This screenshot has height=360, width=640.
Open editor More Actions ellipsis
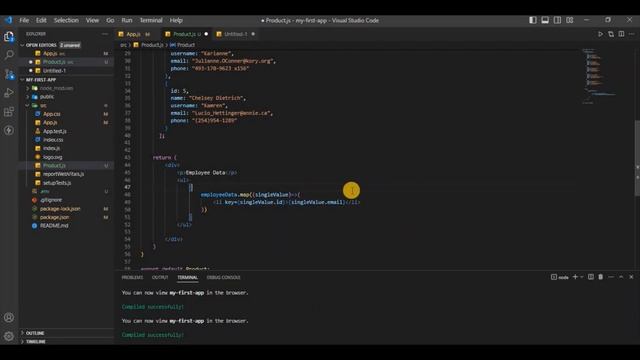[631, 34]
